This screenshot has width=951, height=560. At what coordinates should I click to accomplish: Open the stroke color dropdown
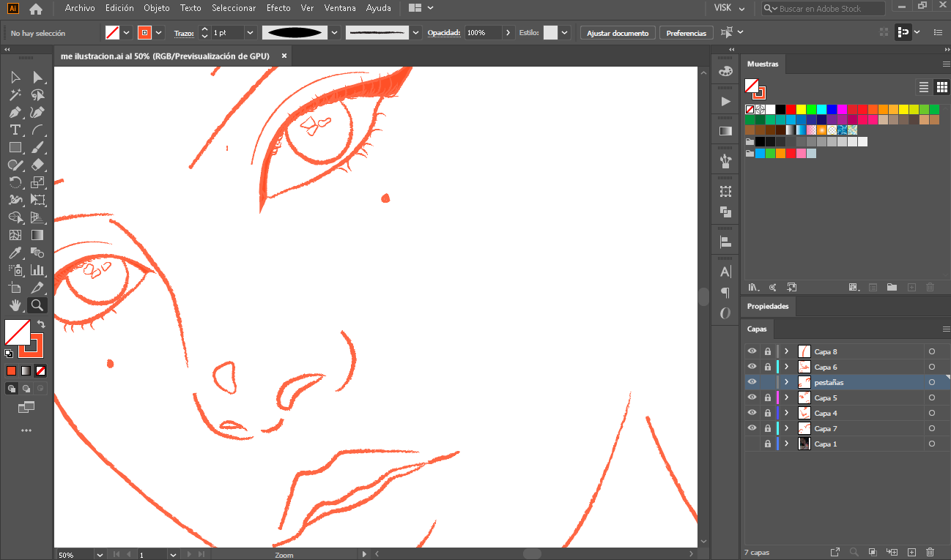[159, 33]
